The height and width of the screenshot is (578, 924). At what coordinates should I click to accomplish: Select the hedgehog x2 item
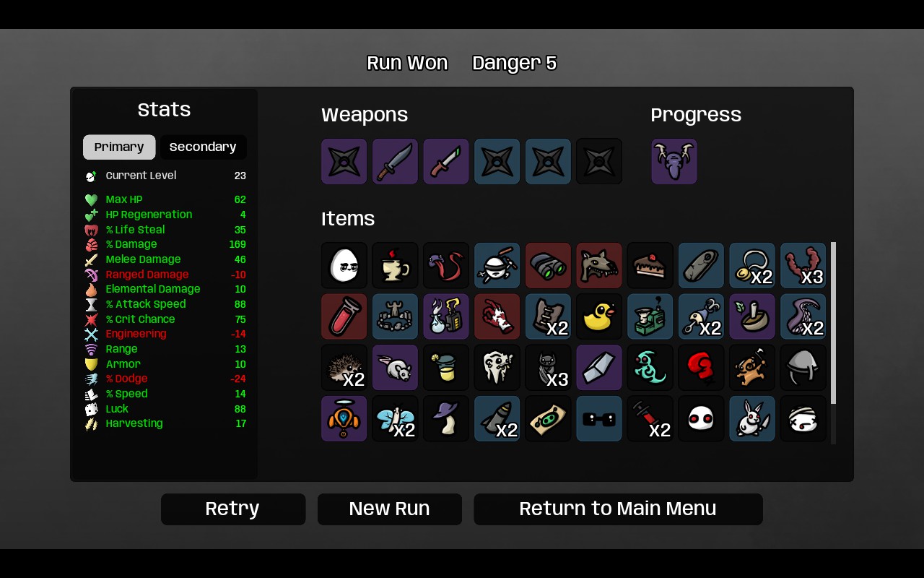(344, 368)
